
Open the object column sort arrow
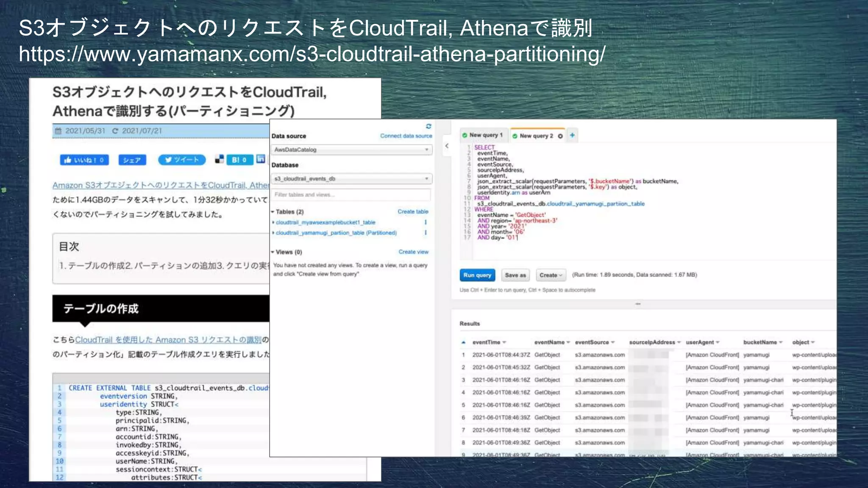(x=812, y=342)
